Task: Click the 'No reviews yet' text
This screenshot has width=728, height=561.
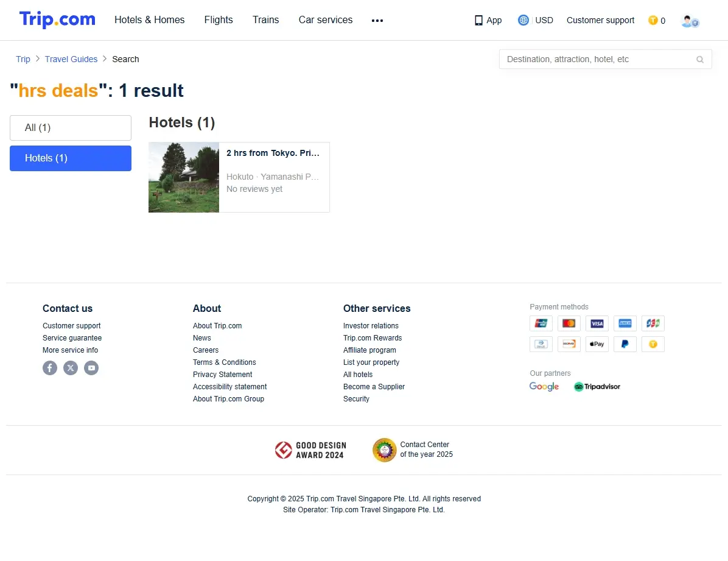Action: click(254, 189)
